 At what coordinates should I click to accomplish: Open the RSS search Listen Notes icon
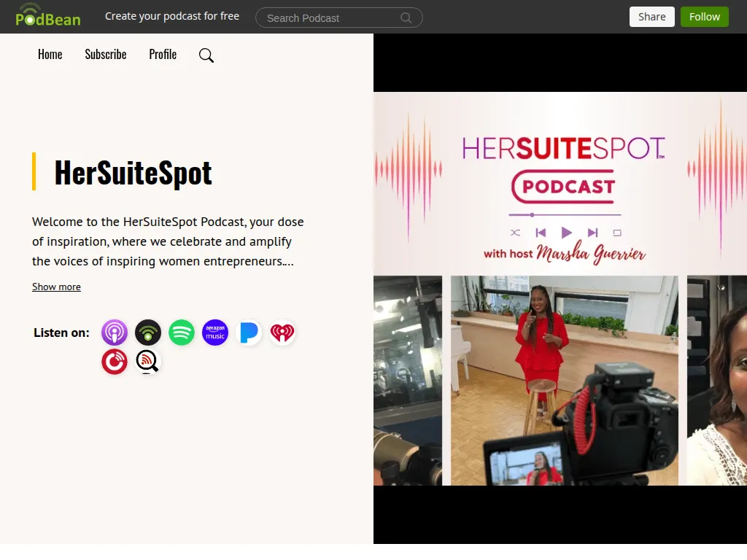(x=148, y=362)
